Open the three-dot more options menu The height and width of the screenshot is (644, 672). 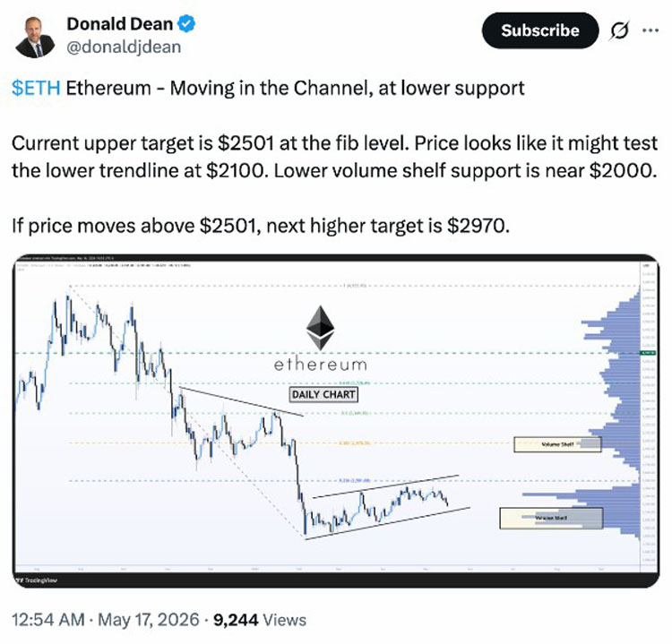(650, 30)
